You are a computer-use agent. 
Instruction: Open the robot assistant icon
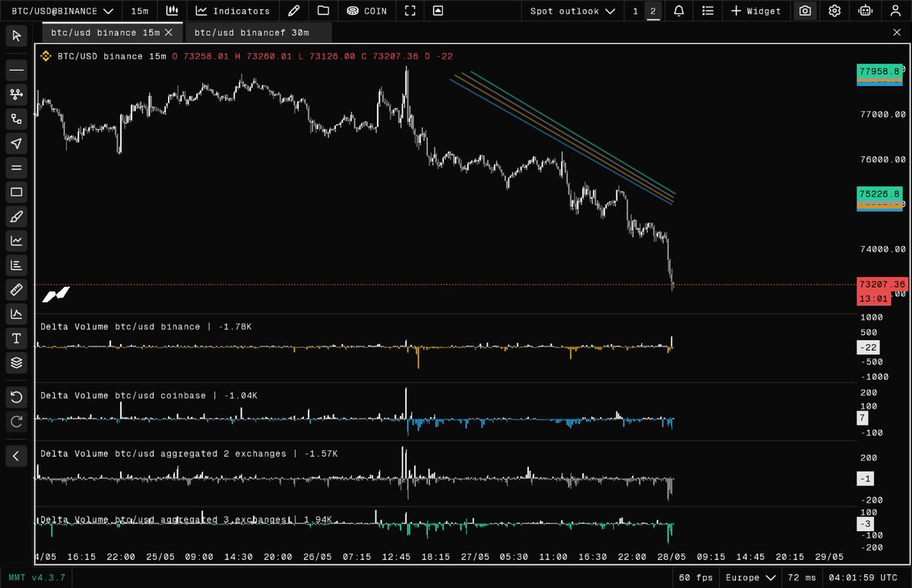864,11
